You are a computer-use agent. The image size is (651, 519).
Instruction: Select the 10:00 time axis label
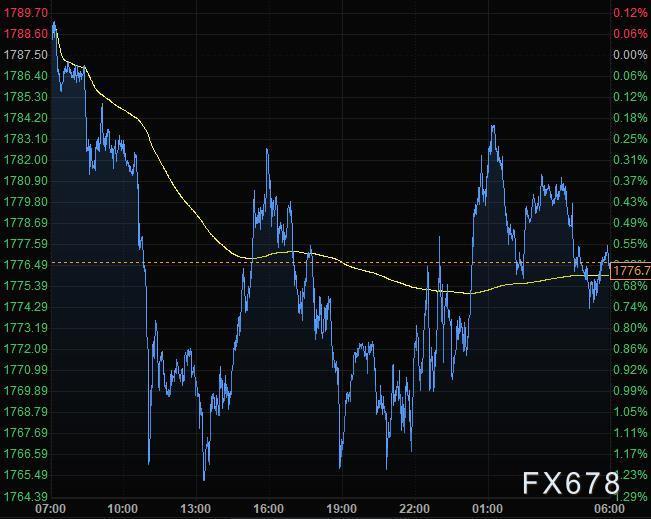(123, 508)
